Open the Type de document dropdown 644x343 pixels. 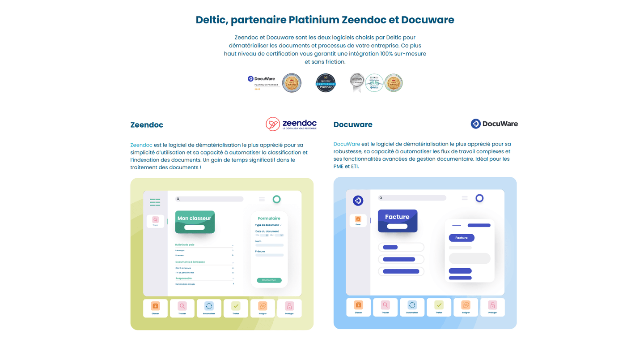pyautogui.click(x=268, y=225)
